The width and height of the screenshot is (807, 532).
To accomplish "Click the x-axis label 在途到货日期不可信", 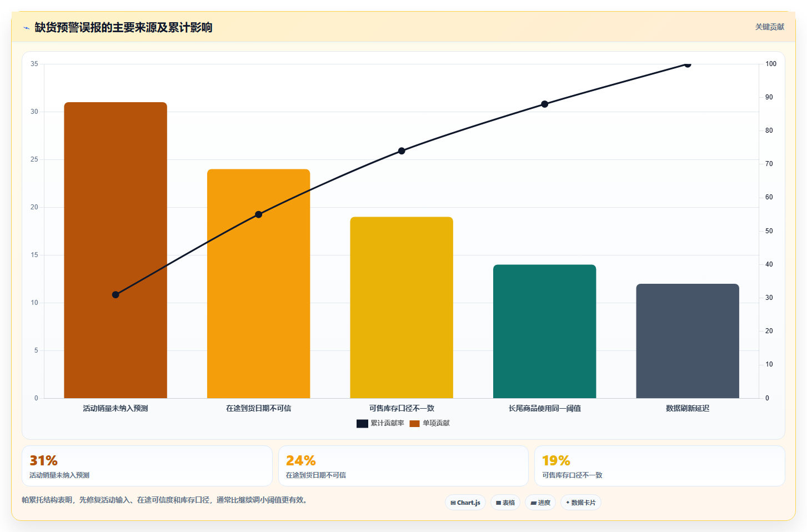I will click(x=258, y=408).
